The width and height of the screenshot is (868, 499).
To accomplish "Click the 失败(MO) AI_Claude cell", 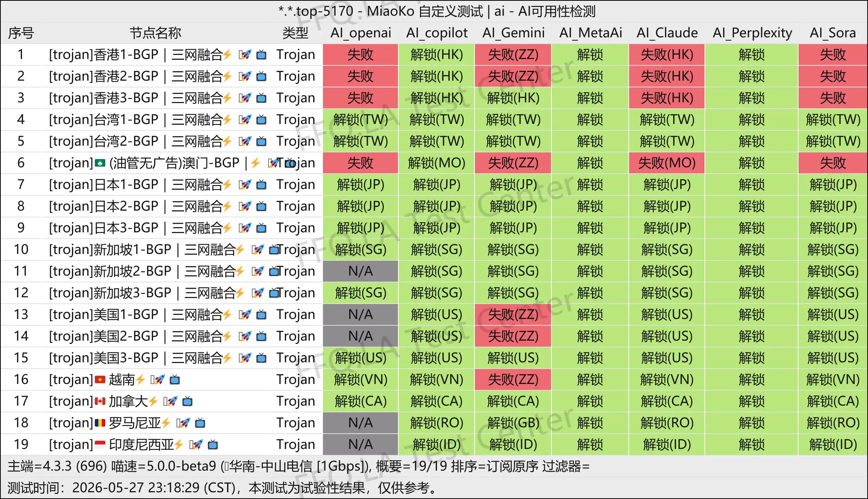I will 667,163.
